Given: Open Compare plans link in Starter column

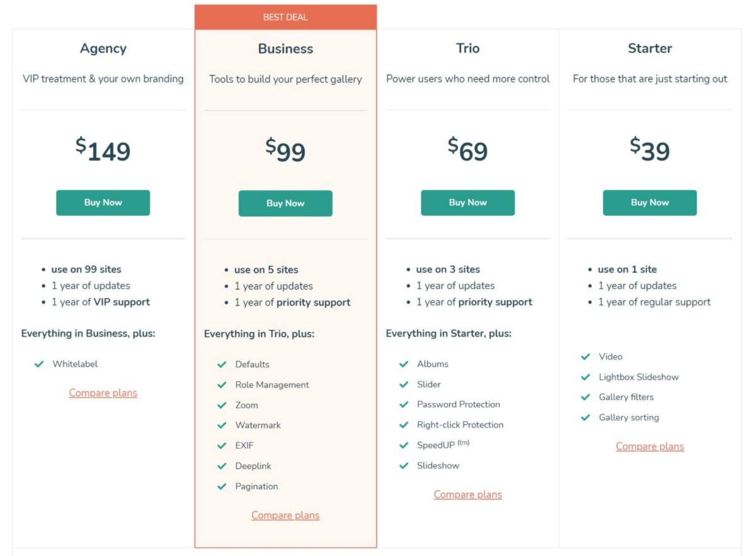Looking at the screenshot, I should point(650,446).
